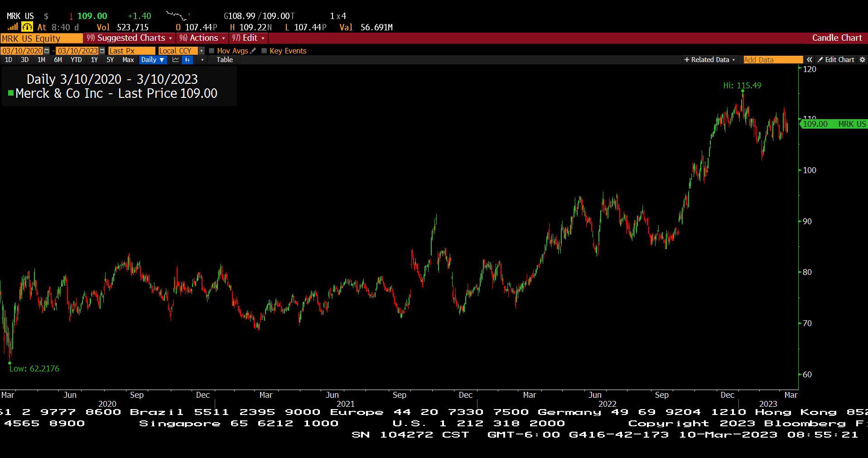Viewport: 868px width, 458px height.
Task: Click the +1.40 price change
Action: point(140,16)
